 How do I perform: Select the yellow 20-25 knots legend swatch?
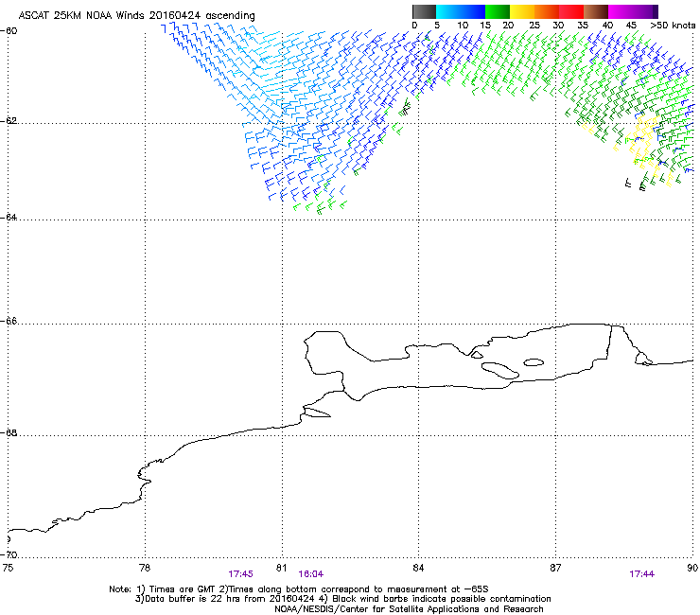(522, 11)
